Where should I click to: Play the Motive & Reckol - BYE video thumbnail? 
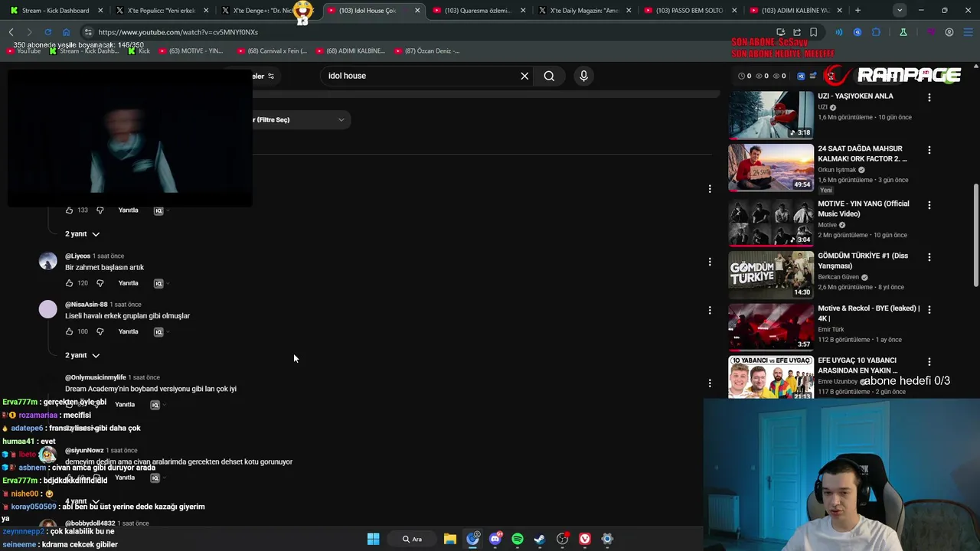coord(771,327)
